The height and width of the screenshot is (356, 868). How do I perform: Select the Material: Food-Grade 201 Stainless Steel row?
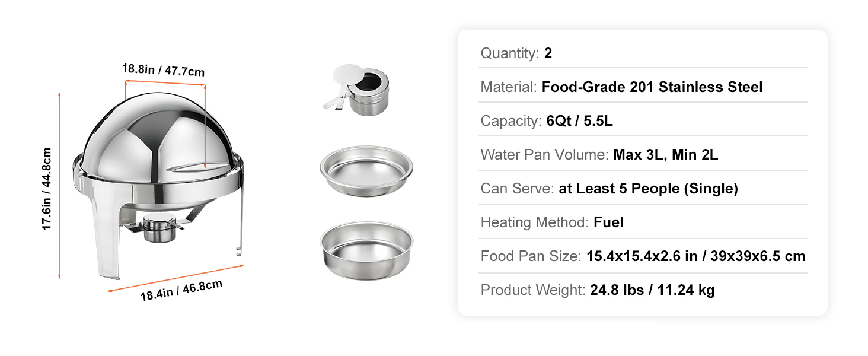tap(643, 87)
